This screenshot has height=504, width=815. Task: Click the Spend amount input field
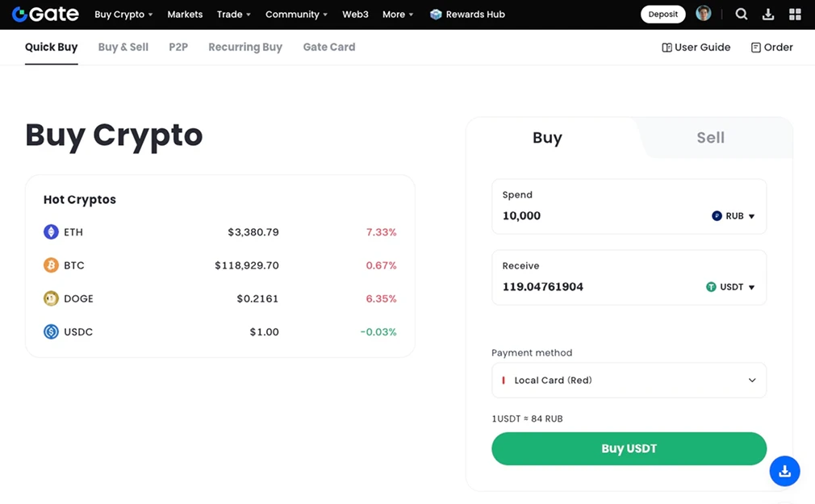(x=598, y=215)
